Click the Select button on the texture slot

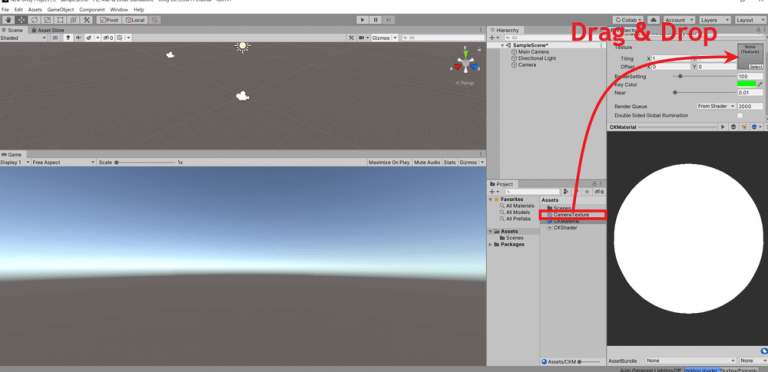tap(756, 67)
